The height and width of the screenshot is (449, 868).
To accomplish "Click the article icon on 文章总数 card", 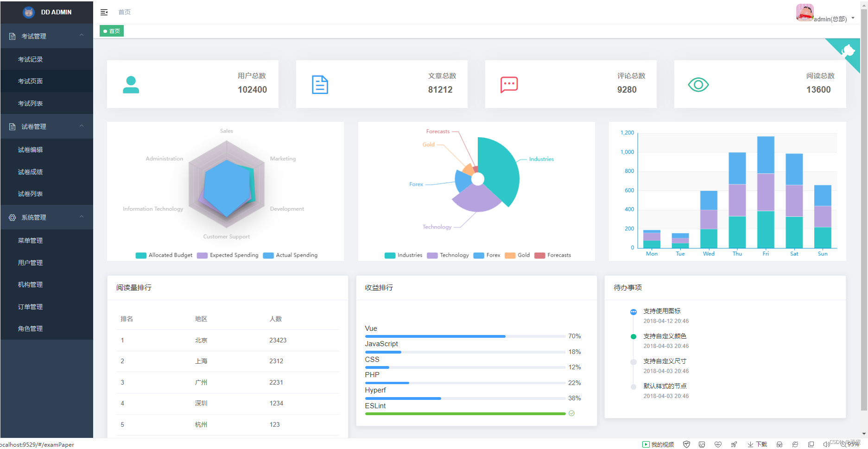I will (x=320, y=84).
